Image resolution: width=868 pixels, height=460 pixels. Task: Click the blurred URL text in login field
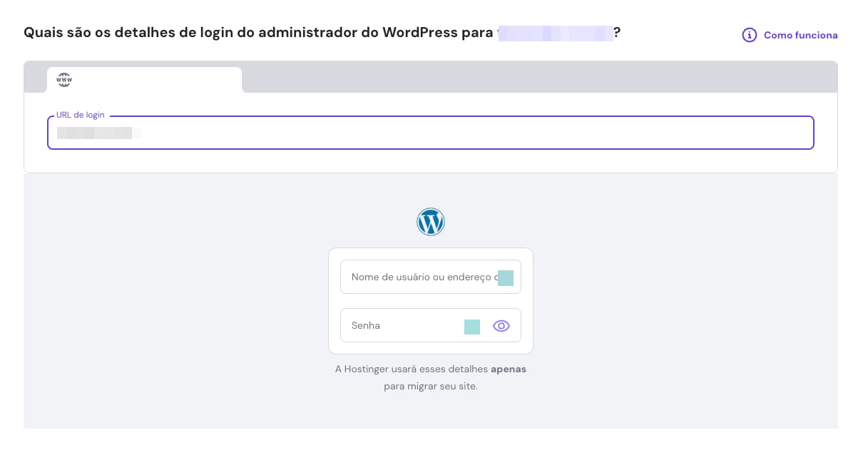coord(96,133)
